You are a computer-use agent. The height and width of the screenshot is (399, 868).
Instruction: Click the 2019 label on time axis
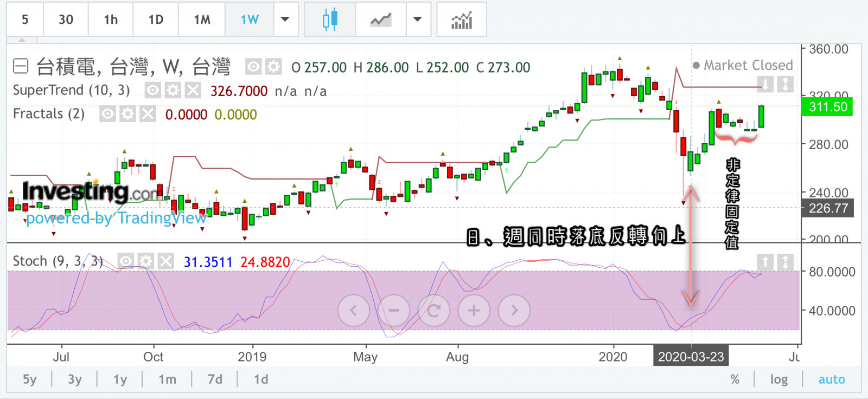click(252, 357)
